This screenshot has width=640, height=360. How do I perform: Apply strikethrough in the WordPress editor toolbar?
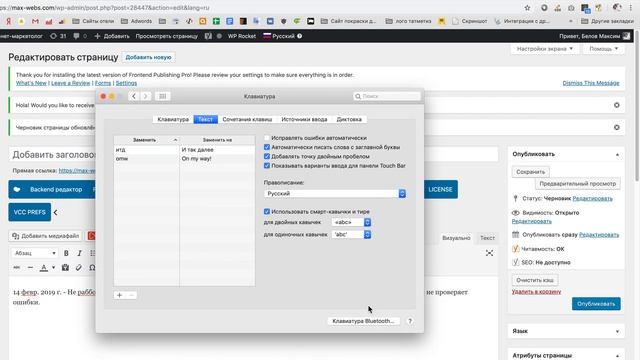pyautogui.click(x=17, y=268)
